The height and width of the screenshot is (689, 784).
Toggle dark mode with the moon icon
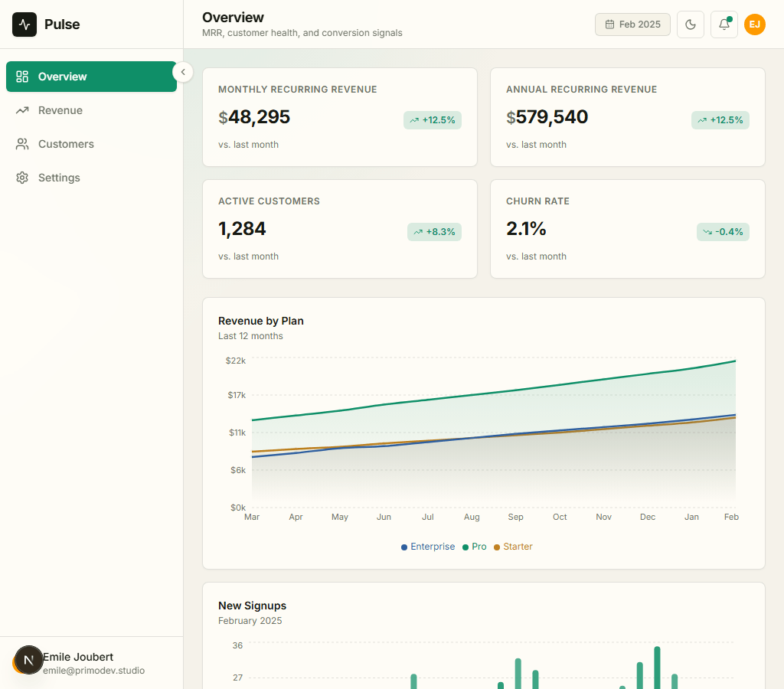[x=691, y=24]
